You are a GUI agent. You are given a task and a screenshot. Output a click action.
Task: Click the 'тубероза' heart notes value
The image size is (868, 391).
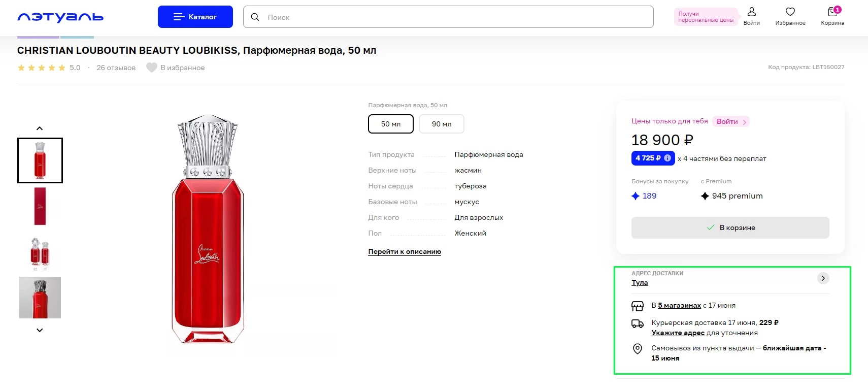[x=471, y=186]
